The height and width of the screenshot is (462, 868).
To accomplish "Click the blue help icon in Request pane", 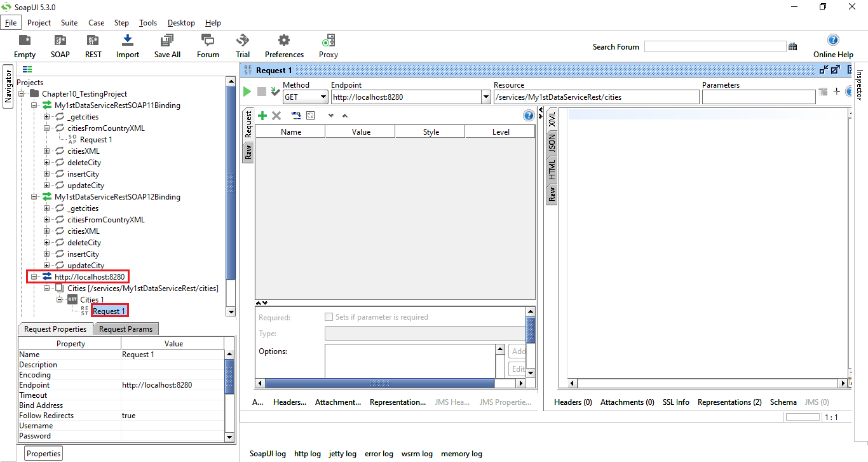I will (528, 116).
